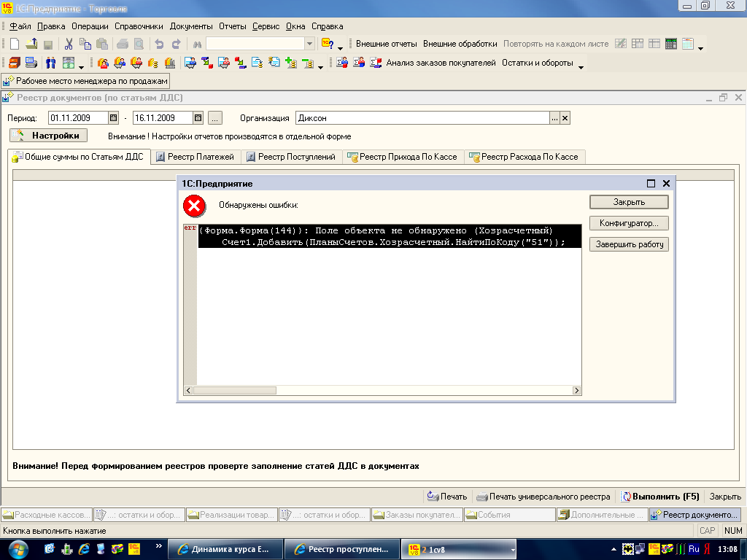Open the calendar icon in toolbar

coord(687,44)
